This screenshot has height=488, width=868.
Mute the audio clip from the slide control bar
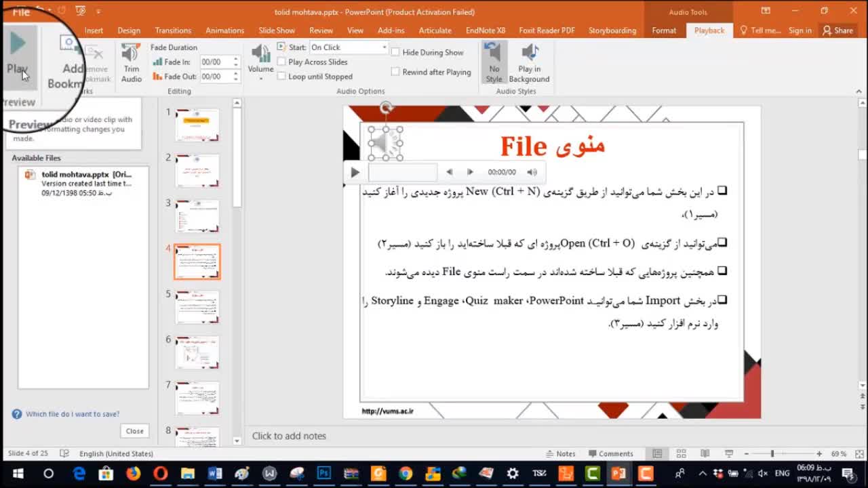point(532,172)
